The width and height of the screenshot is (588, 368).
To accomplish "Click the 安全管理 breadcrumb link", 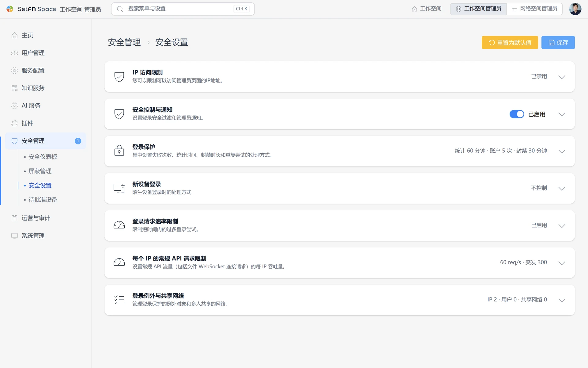I will click(x=124, y=42).
